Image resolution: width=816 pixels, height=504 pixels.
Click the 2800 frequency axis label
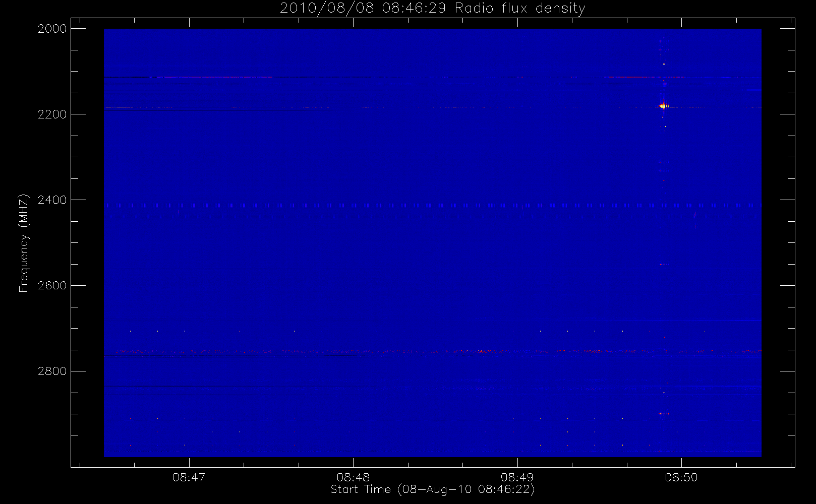click(x=52, y=371)
